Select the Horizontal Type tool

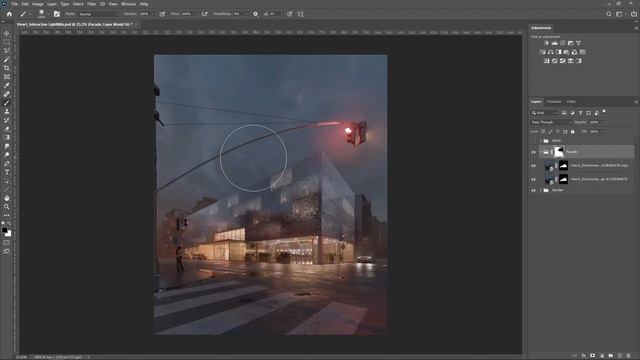(7, 172)
